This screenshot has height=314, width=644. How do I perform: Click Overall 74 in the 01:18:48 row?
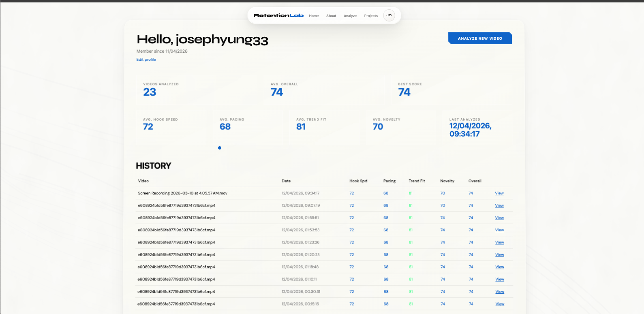471,267
